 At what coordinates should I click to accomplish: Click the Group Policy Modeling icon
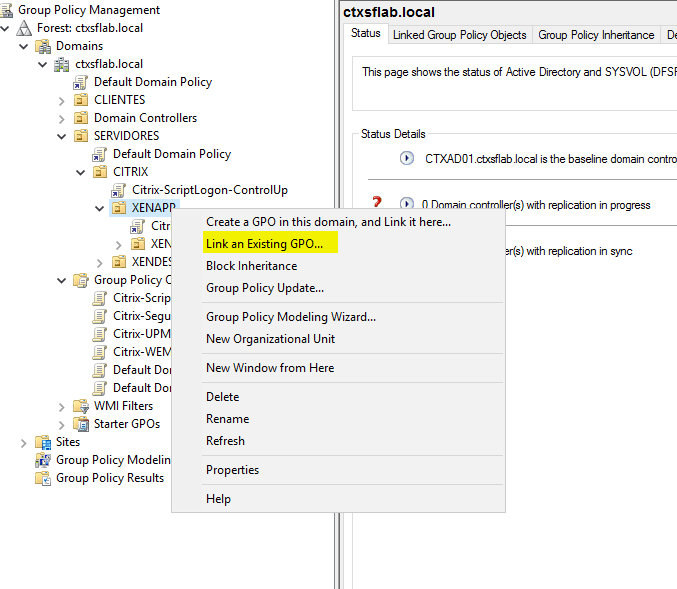(x=43, y=460)
